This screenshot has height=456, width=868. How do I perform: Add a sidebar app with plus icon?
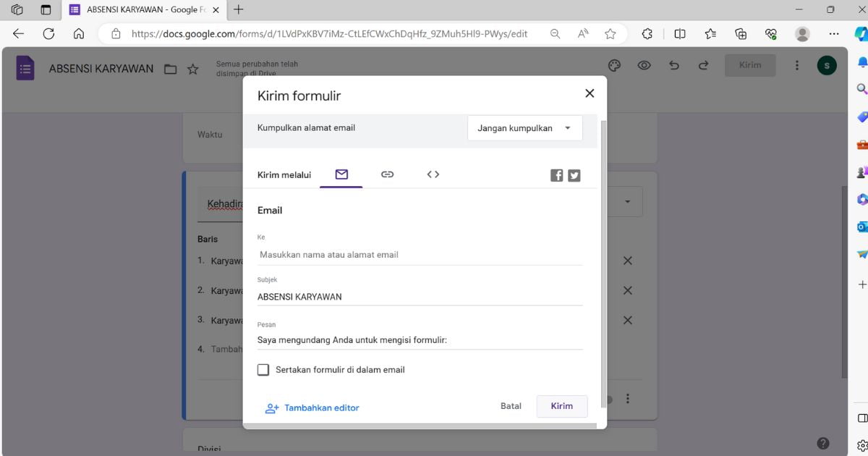coord(861,284)
